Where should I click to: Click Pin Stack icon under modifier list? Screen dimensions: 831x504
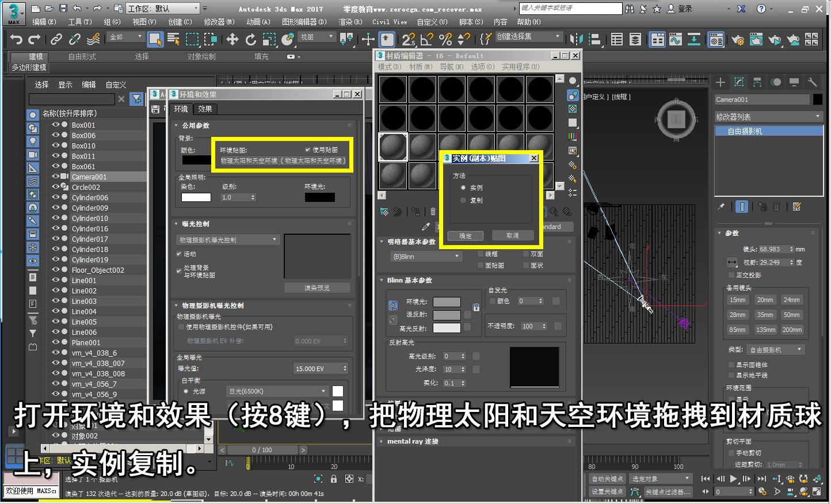[721, 207]
